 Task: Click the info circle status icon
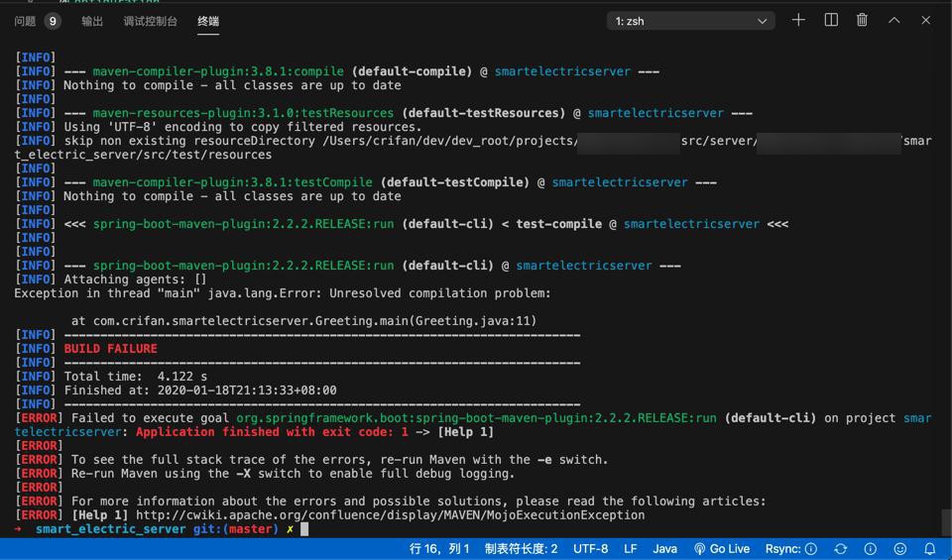[x=870, y=549]
